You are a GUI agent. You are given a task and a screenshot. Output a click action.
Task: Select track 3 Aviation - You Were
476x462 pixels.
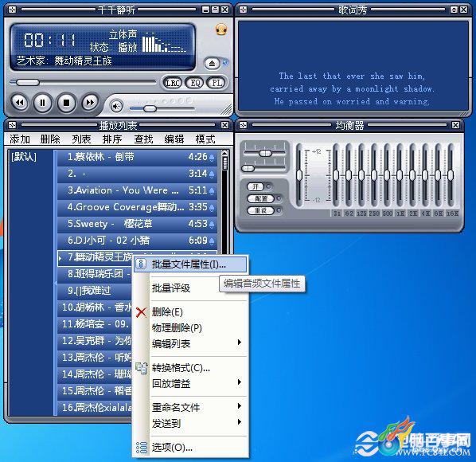click(x=137, y=190)
